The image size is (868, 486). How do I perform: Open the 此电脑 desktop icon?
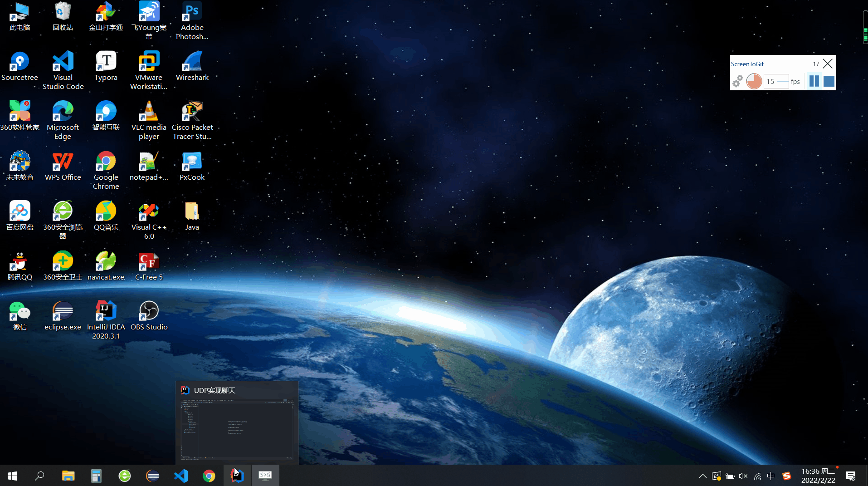(x=20, y=17)
